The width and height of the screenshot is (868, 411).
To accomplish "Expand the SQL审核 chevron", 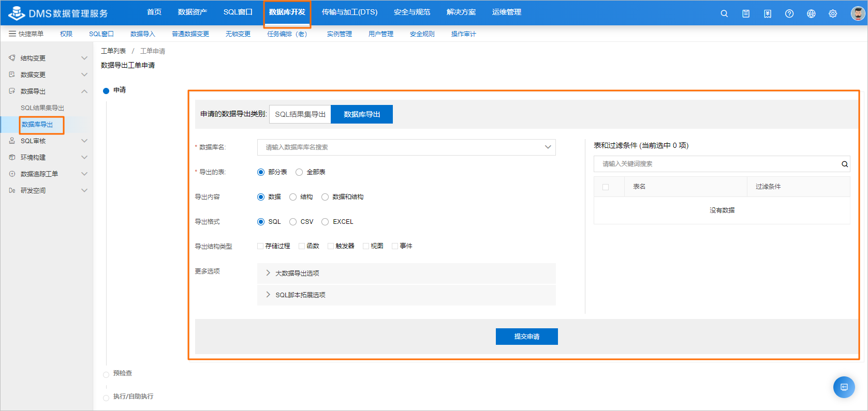I will 84,141.
